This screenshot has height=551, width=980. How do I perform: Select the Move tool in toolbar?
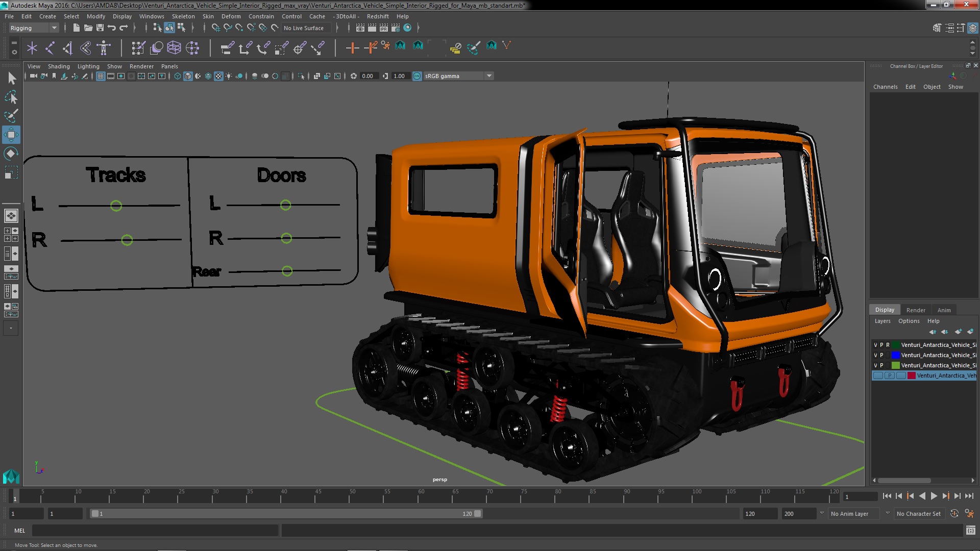(x=11, y=134)
